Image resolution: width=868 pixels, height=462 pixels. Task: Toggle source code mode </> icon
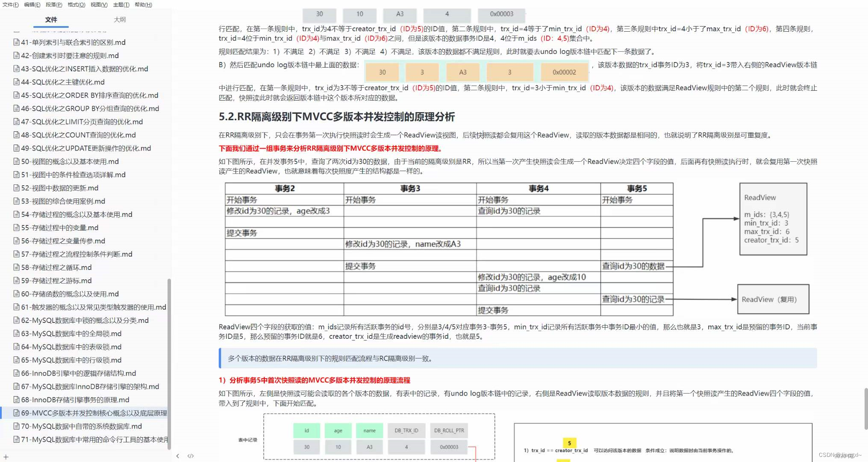191,456
